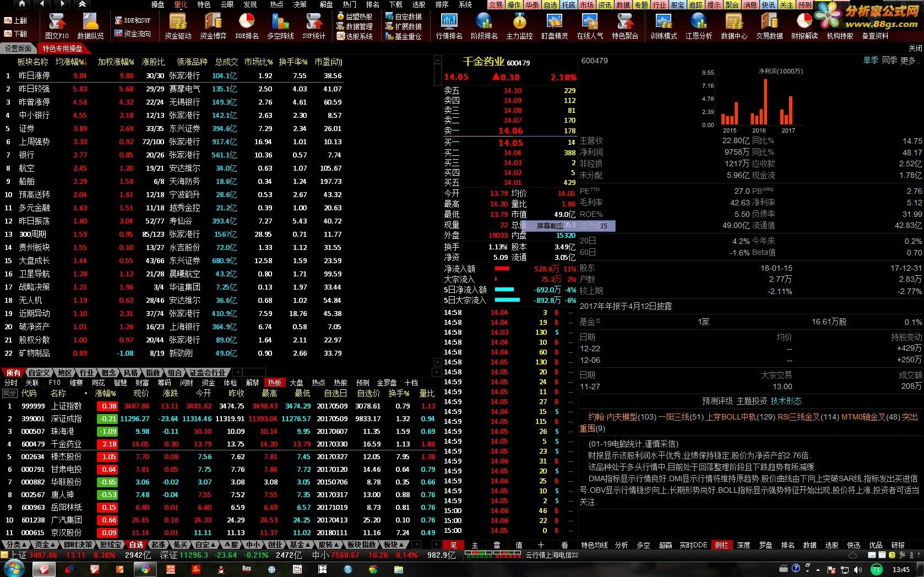This screenshot has height=577, width=924.
Task: Go forward with the right arrow icon
Action: [x=62, y=4]
